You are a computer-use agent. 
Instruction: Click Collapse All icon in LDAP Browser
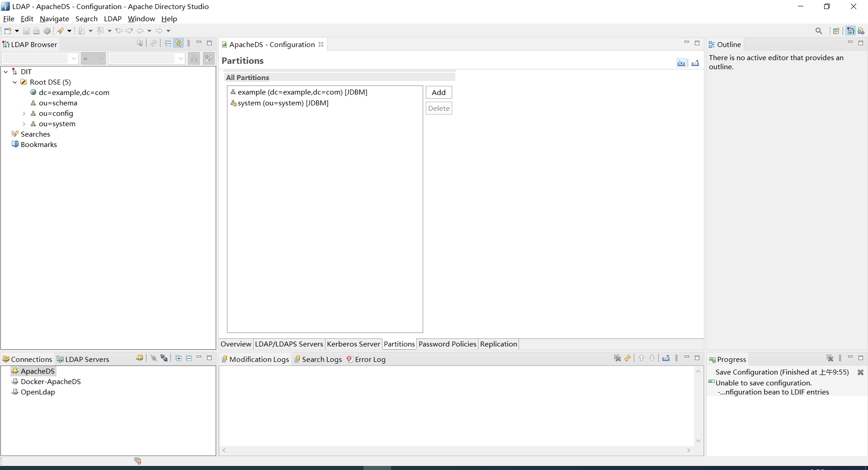(168, 43)
